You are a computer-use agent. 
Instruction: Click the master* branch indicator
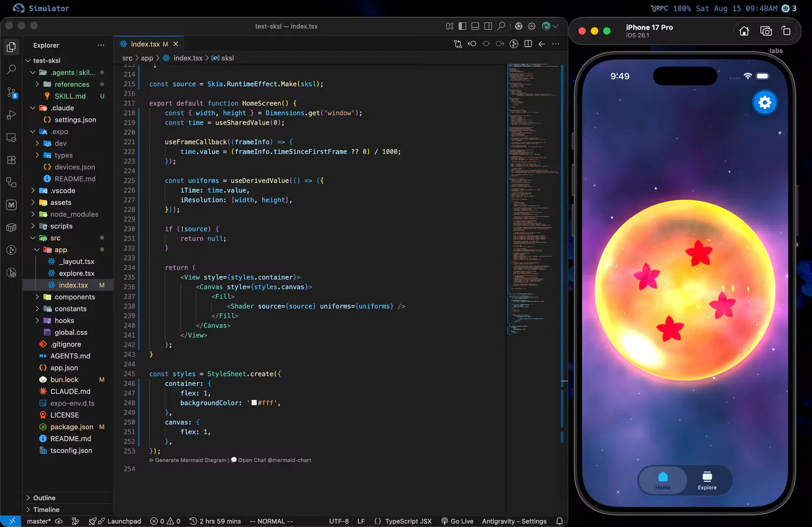39,521
